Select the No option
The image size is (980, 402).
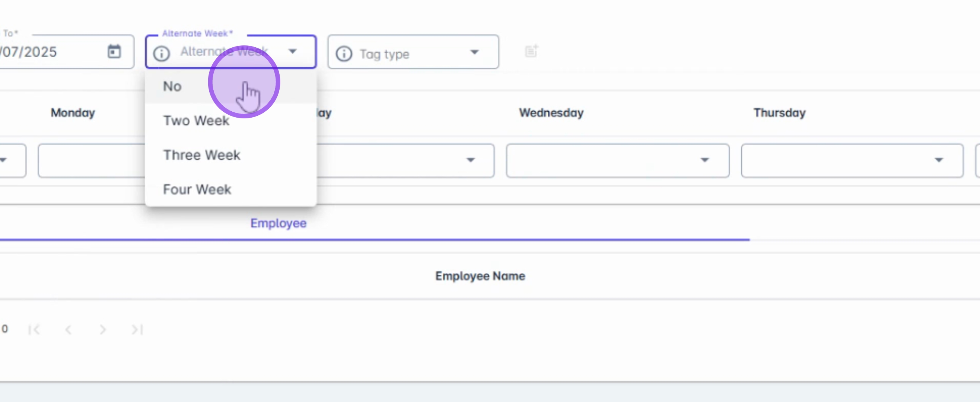tap(172, 86)
